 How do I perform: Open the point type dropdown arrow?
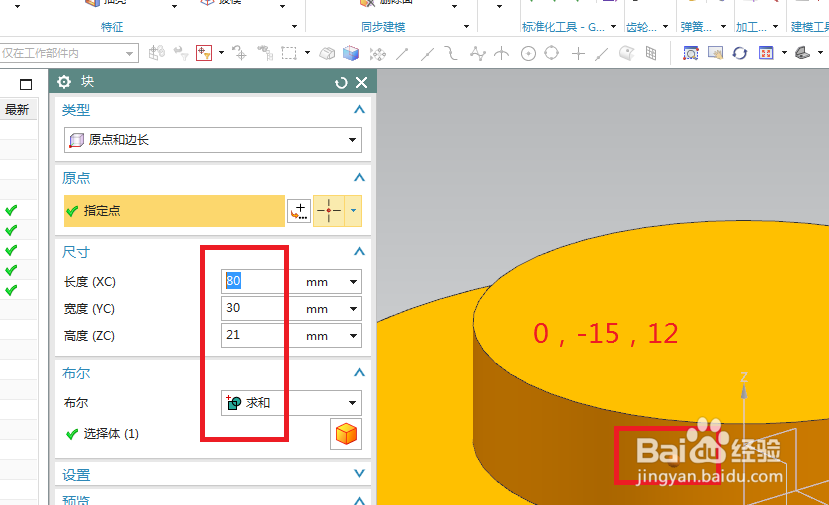click(353, 211)
